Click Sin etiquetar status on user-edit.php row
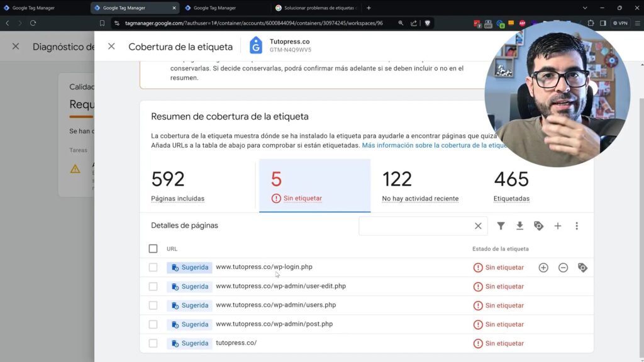 pyautogui.click(x=499, y=287)
